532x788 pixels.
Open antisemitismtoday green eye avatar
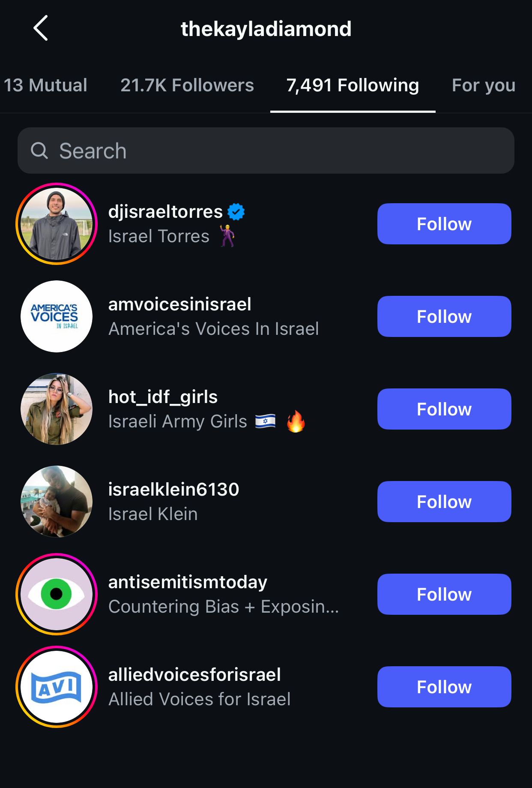(x=57, y=594)
